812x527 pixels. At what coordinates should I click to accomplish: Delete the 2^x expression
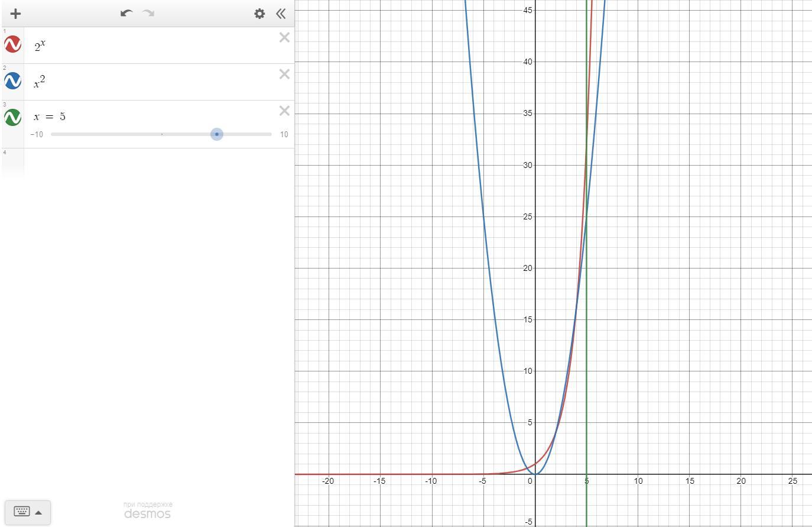(284, 38)
